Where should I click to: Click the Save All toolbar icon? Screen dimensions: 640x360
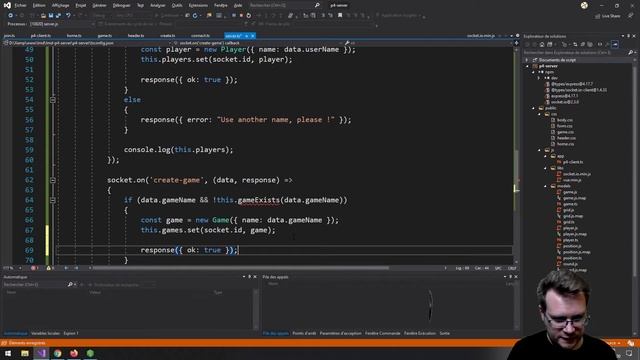(58, 16)
